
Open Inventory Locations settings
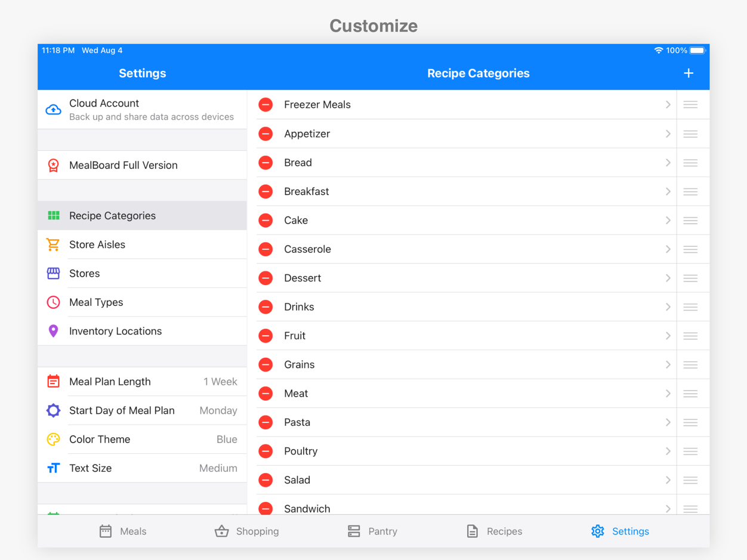[x=142, y=331]
